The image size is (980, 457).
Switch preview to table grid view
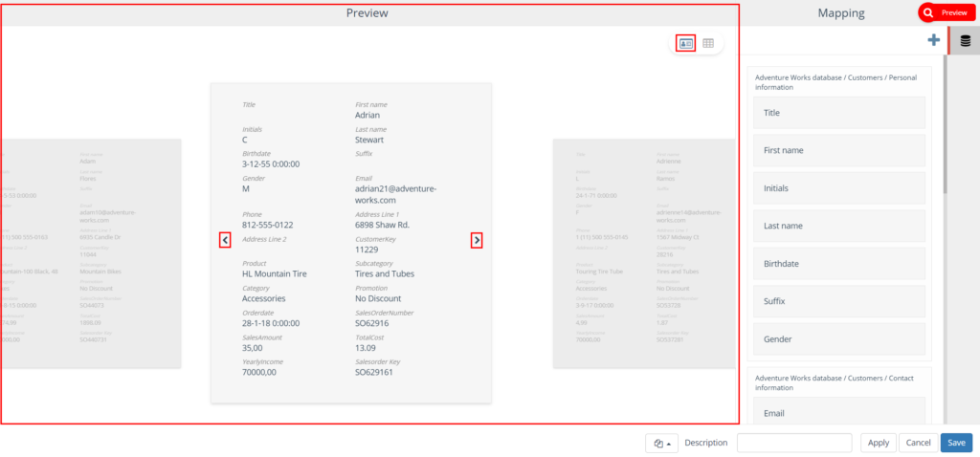(708, 43)
